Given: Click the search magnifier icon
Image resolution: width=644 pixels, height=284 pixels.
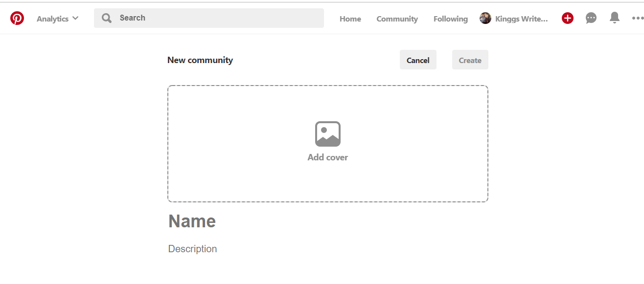Looking at the screenshot, I should pos(106,18).
